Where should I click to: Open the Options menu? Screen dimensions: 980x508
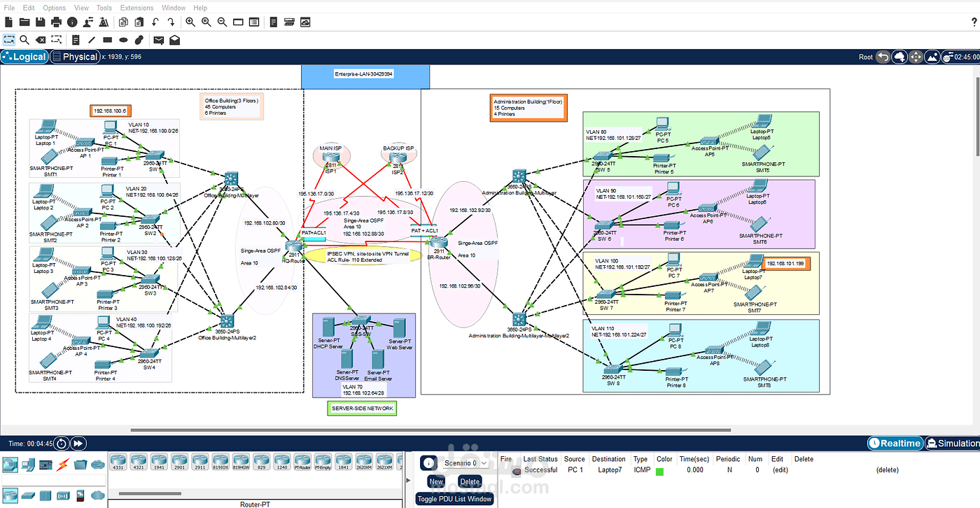pyautogui.click(x=55, y=8)
